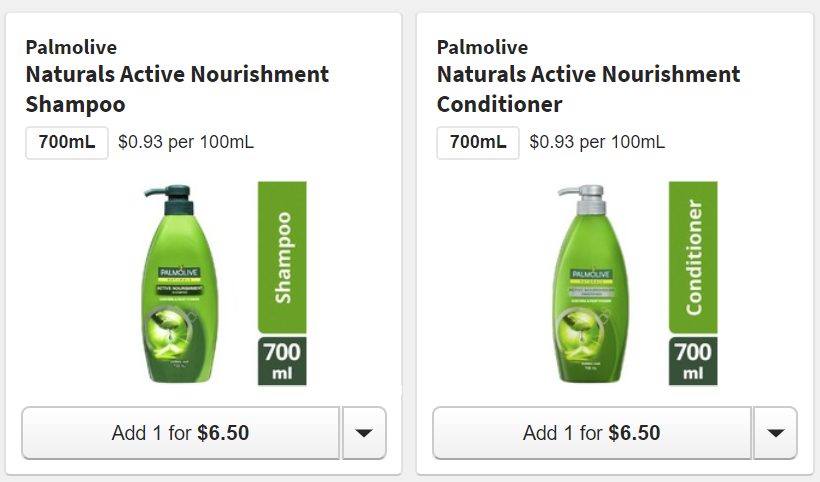This screenshot has width=820, height=482.
Task: Expand the quantity dropdown for the conditioner
Action: 775,433
